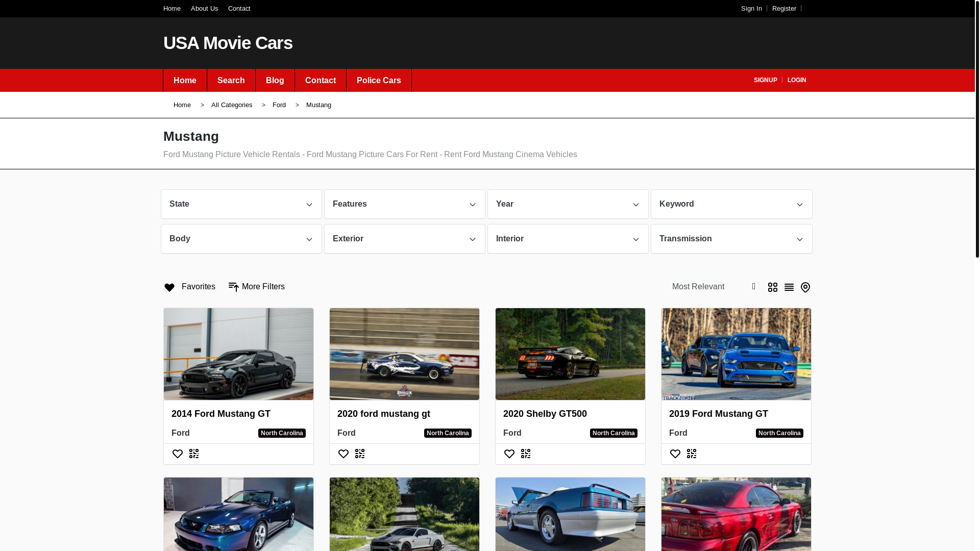
Task: Click the USA Movie Cars site title
Action: (x=228, y=43)
